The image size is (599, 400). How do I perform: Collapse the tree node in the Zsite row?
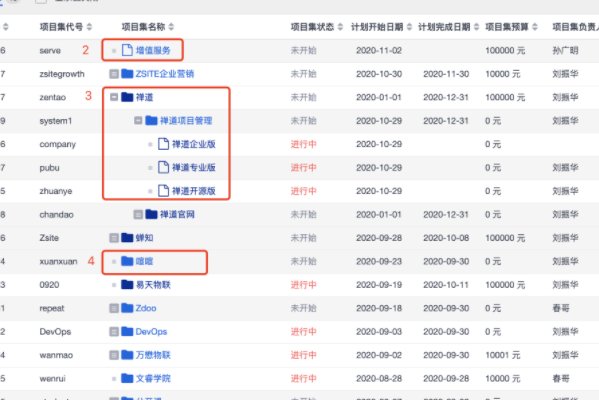[x=114, y=238]
